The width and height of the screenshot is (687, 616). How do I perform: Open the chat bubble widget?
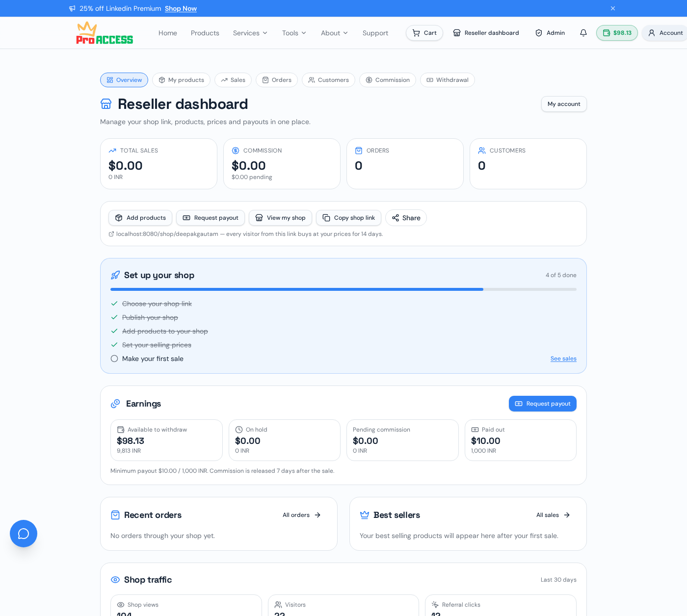[x=24, y=534]
